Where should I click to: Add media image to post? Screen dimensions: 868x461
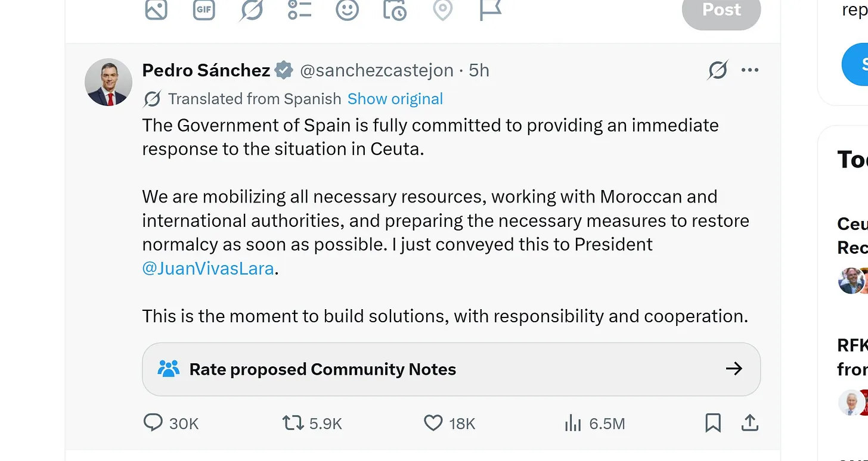tap(156, 10)
